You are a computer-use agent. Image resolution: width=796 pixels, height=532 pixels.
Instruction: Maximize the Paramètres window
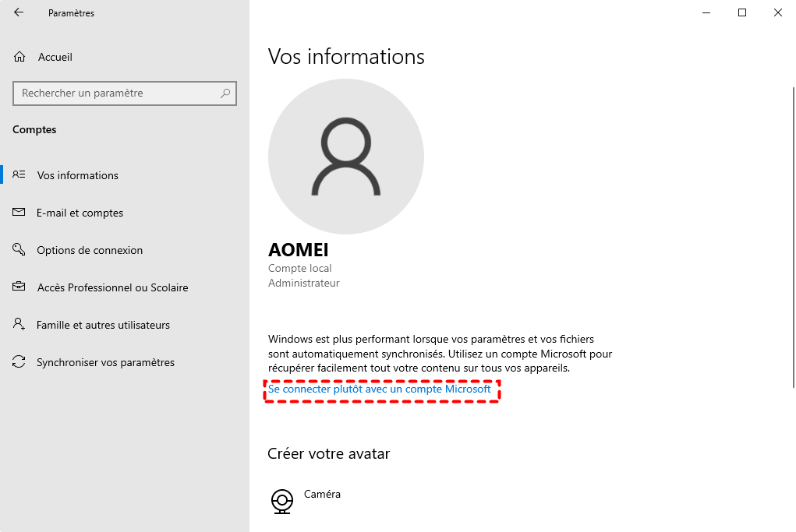point(742,12)
